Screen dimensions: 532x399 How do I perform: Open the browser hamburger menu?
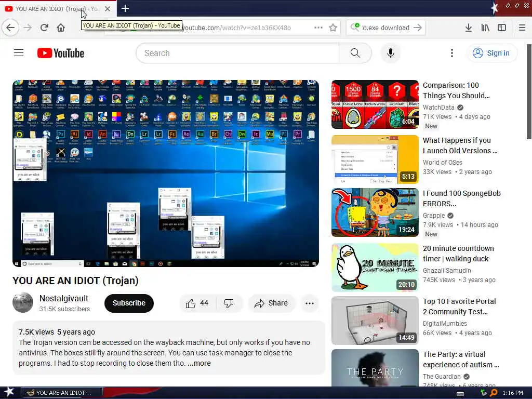tap(522, 28)
